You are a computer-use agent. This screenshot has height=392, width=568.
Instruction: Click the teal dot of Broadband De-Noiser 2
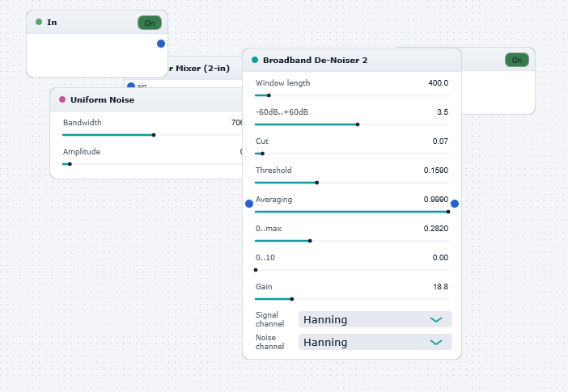[x=255, y=60]
